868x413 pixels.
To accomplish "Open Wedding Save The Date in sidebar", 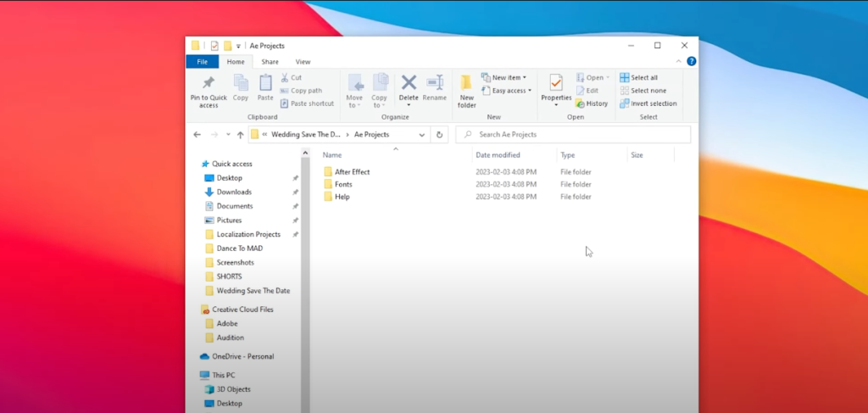I will pyautogui.click(x=253, y=291).
